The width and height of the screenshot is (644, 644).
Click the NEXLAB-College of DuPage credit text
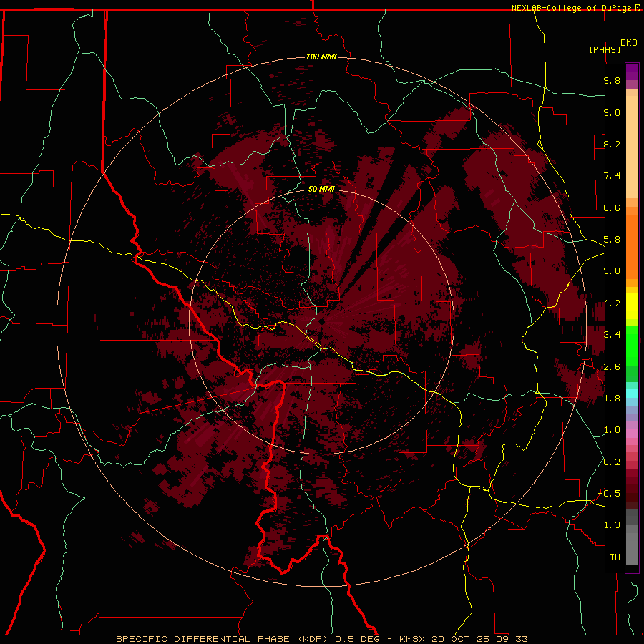[572, 8]
